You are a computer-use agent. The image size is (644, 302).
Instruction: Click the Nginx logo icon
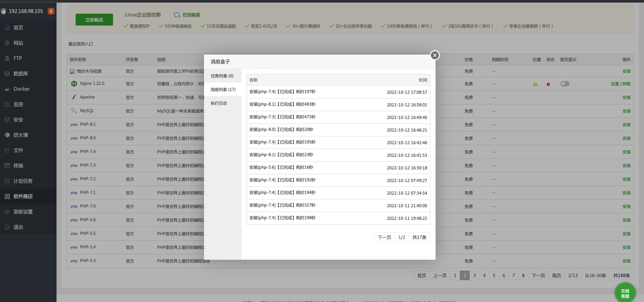[74, 84]
